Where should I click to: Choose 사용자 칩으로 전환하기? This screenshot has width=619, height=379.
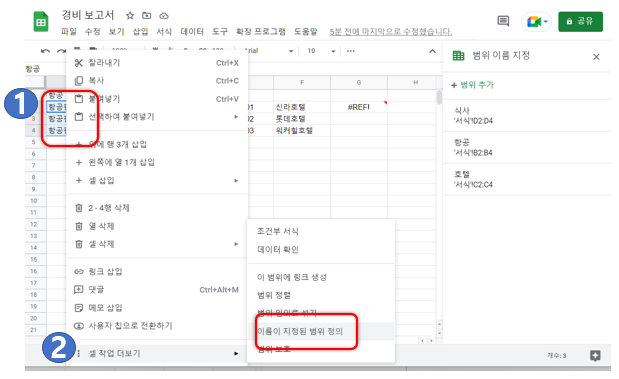coord(157,326)
